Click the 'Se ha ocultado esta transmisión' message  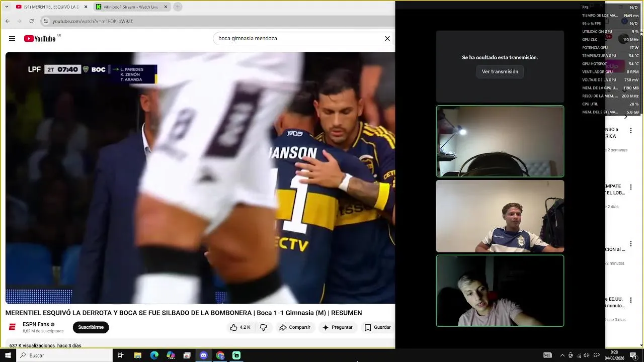500,58
